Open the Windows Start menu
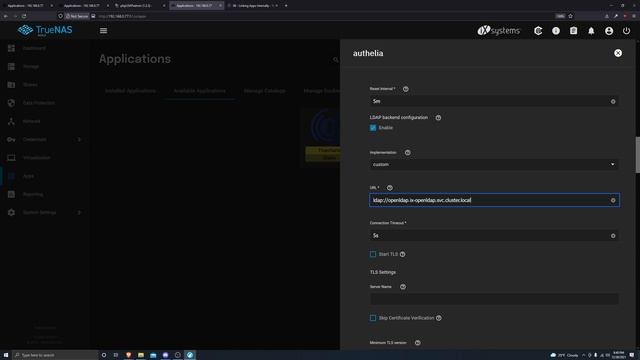 coord(6,355)
